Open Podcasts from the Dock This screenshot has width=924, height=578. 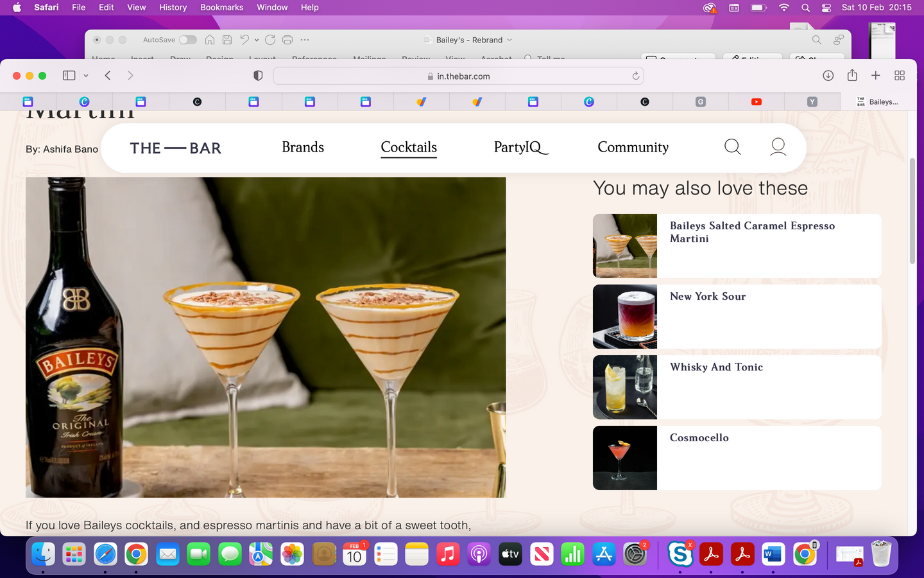[x=479, y=554]
